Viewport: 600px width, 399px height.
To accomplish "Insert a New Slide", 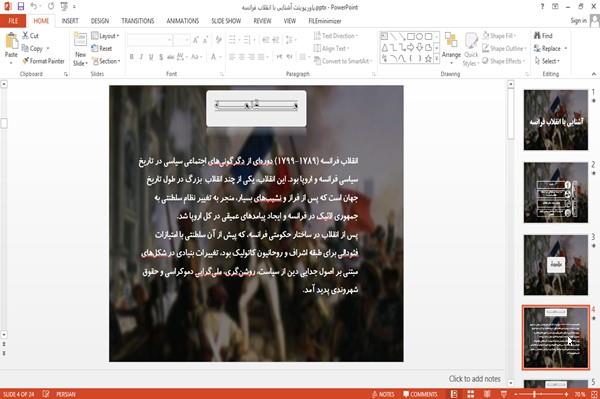I will (80, 49).
